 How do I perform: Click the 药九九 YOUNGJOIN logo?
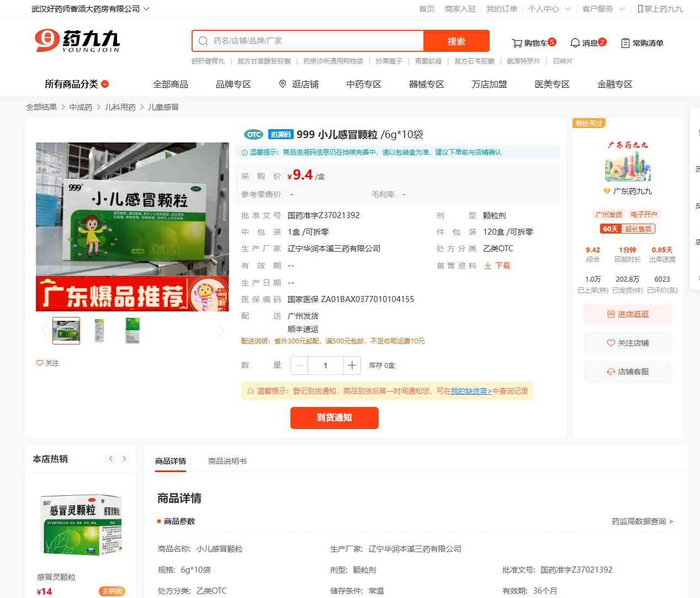tap(77, 41)
